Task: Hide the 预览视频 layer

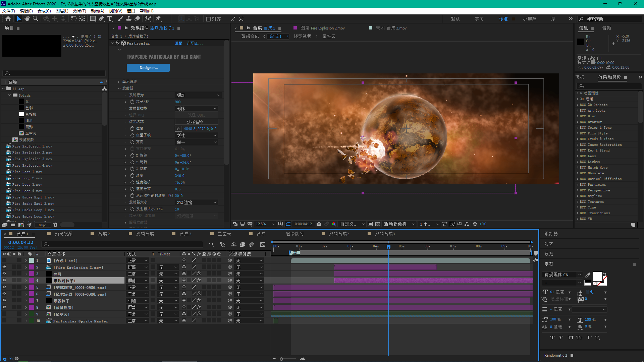Action: [4, 307]
